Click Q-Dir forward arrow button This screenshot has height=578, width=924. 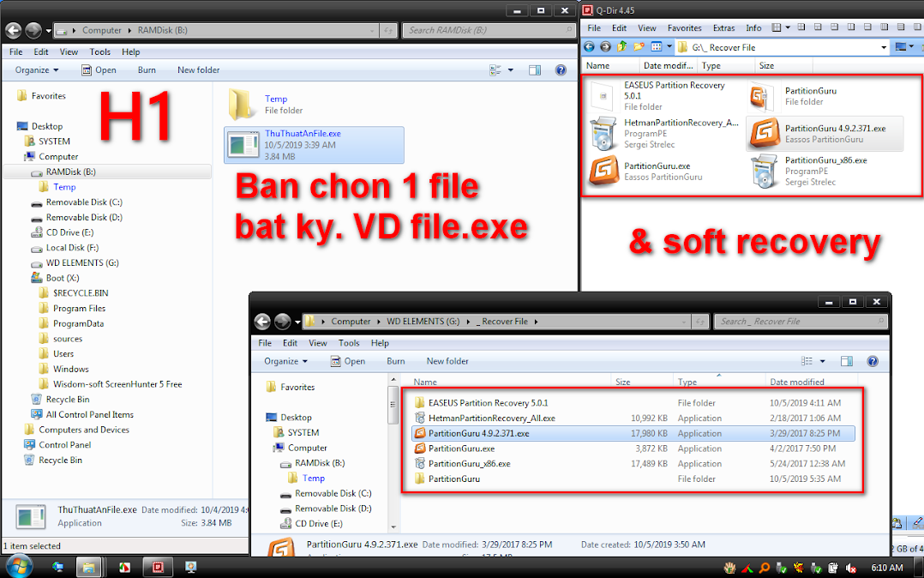click(605, 46)
